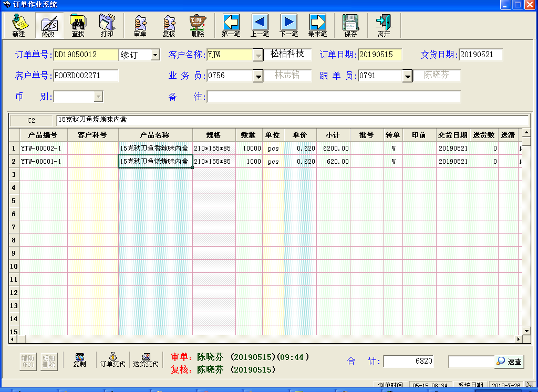Viewport: 538px width, 392px height.
Task: Click the 跟单员 code field 0791
Action: point(380,76)
